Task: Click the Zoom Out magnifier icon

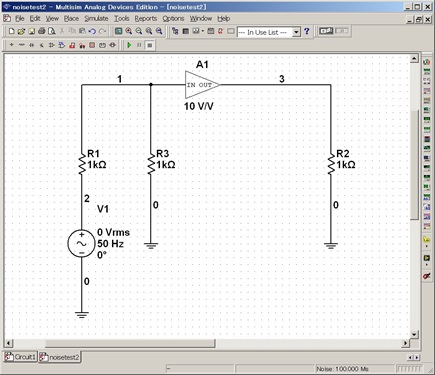Action: click(139, 31)
